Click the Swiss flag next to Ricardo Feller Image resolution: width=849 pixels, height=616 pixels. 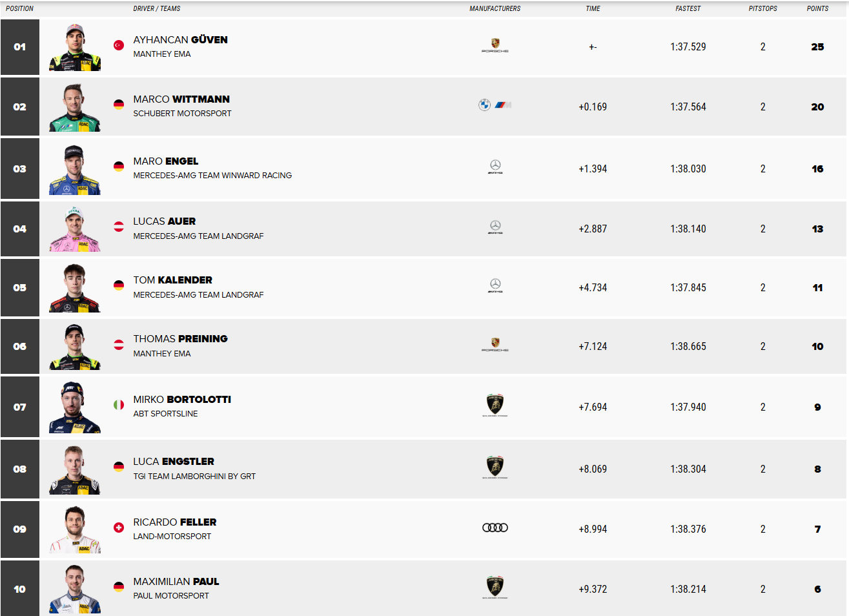pos(119,528)
